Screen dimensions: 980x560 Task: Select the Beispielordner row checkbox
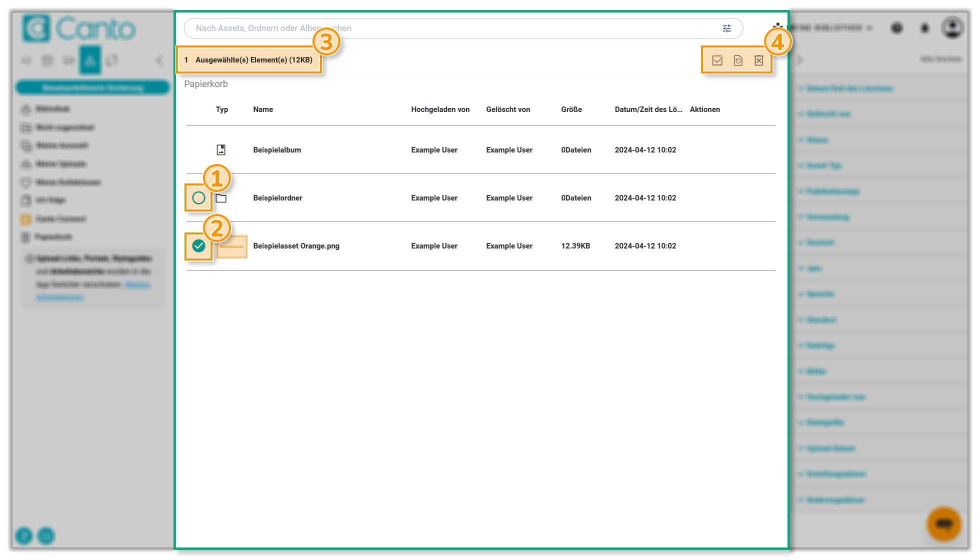tap(198, 198)
